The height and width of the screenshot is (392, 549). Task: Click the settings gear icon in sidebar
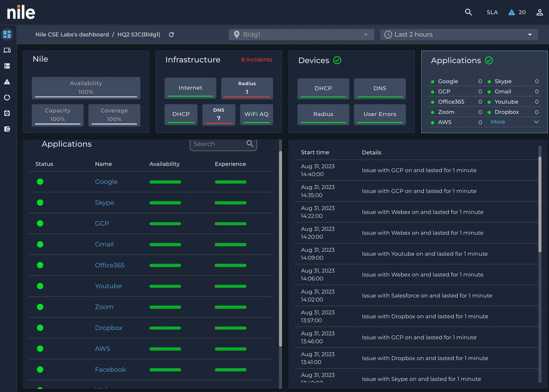click(7, 113)
